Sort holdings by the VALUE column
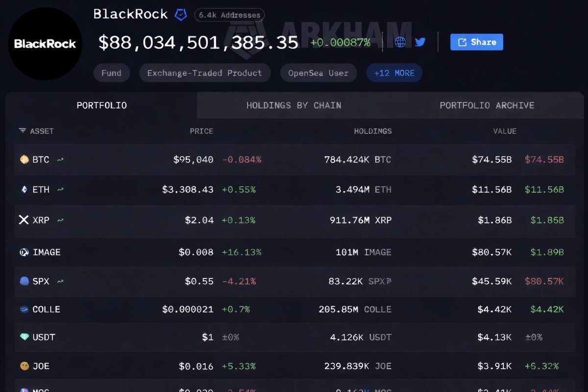Image resolution: width=588 pixels, height=392 pixels. coord(505,131)
